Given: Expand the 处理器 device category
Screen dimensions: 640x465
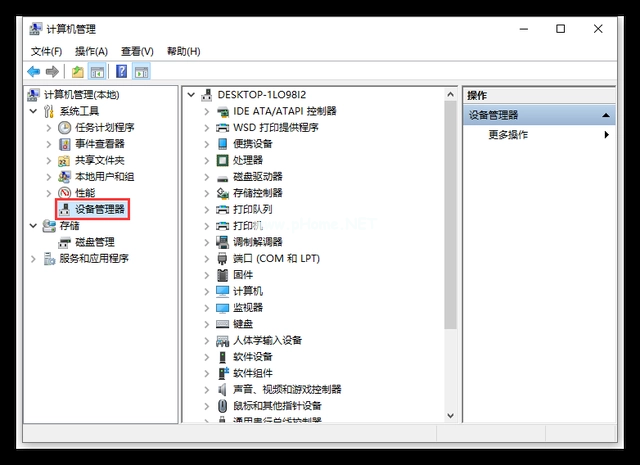Looking at the screenshot, I should pyautogui.click(x=207, y=160).
